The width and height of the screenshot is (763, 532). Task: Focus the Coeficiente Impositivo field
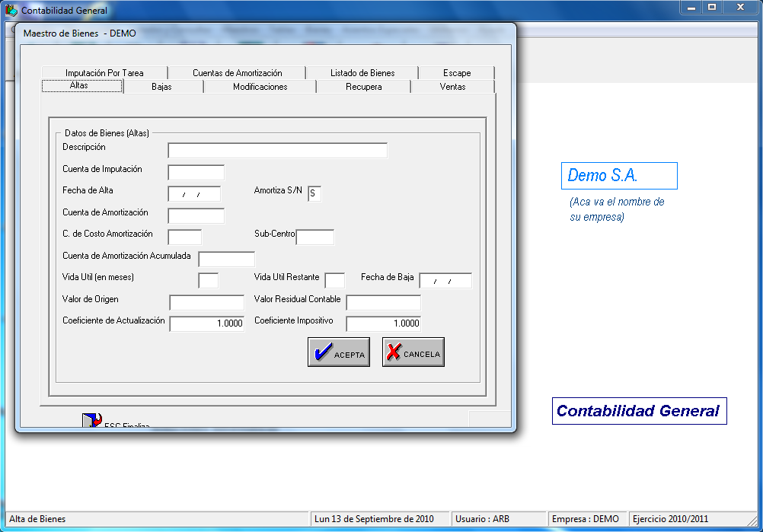tap(383, 324)
